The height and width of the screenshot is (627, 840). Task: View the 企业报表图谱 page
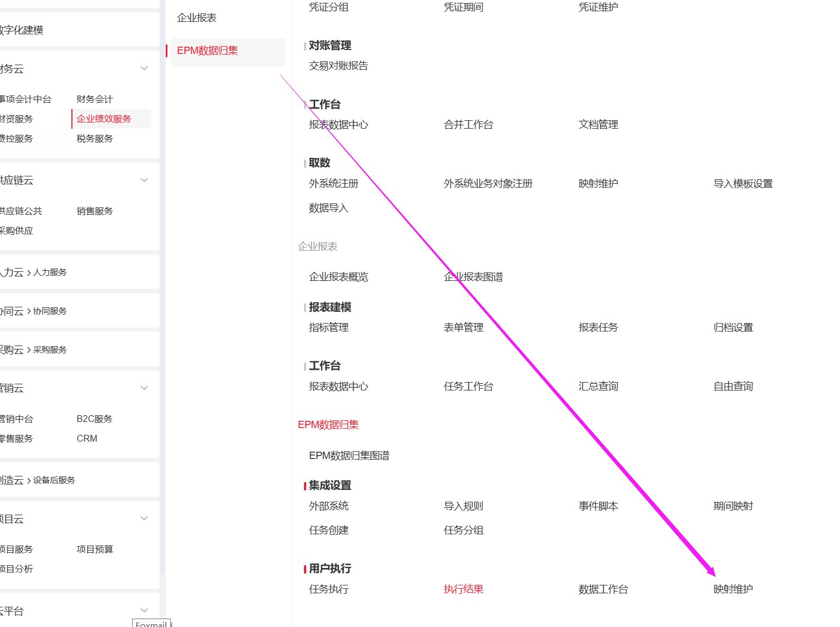[x=473, y=277]
